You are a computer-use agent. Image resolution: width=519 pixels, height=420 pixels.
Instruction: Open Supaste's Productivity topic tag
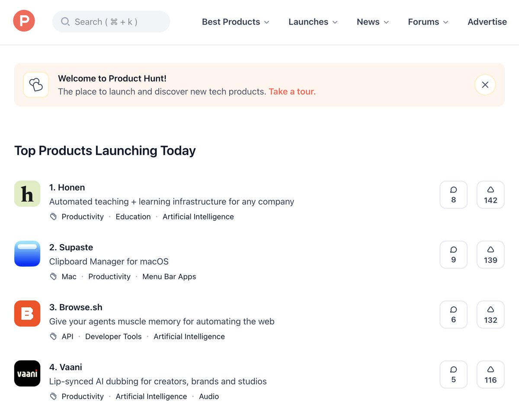pos(109,277)
